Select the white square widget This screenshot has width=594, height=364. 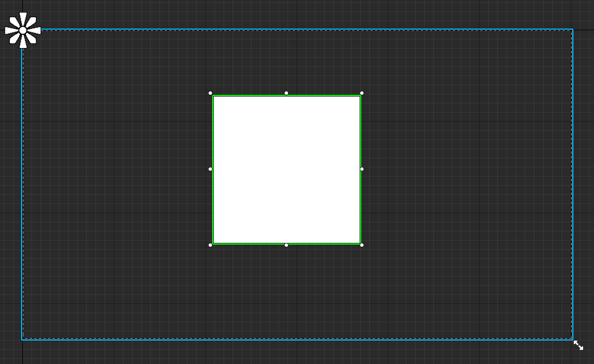point(286,169)
